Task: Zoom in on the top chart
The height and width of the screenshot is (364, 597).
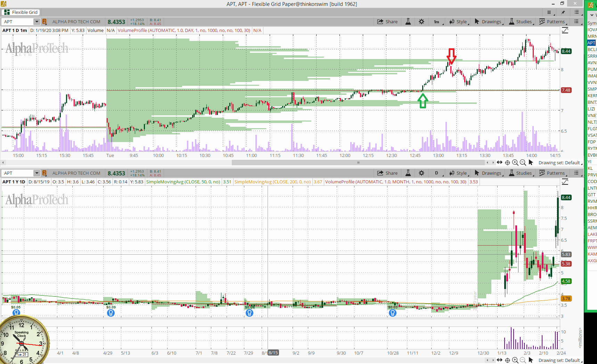Action: pyautogui.click(x=515, y=163)
